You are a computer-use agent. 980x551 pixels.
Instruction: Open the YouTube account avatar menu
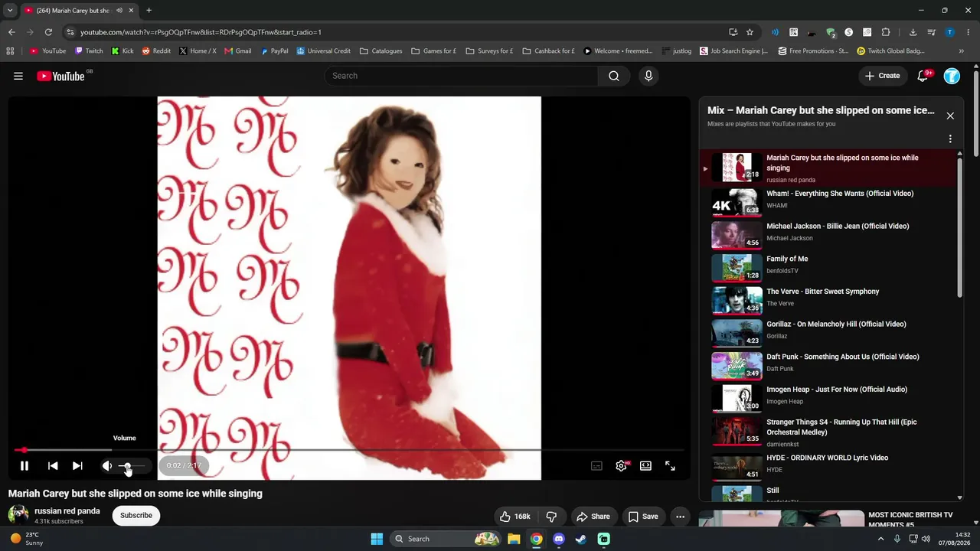(952, 76)
